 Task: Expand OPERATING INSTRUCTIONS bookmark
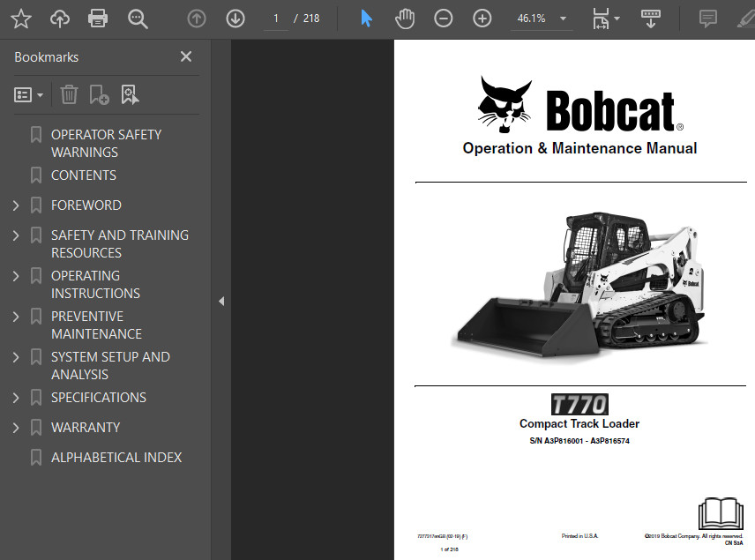[x=16, y=276]
